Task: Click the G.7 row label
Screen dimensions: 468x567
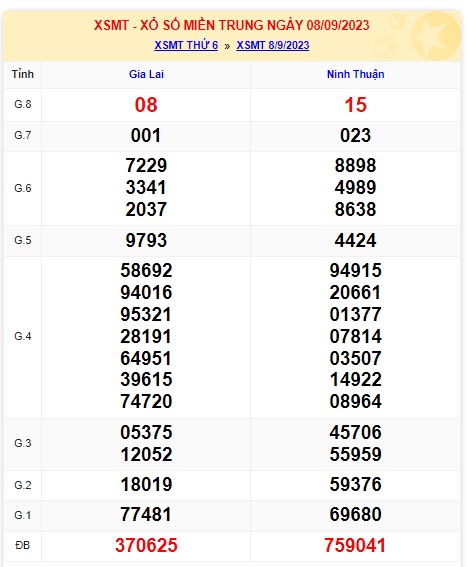Action: pyautogui.click(x=22, y=135)
